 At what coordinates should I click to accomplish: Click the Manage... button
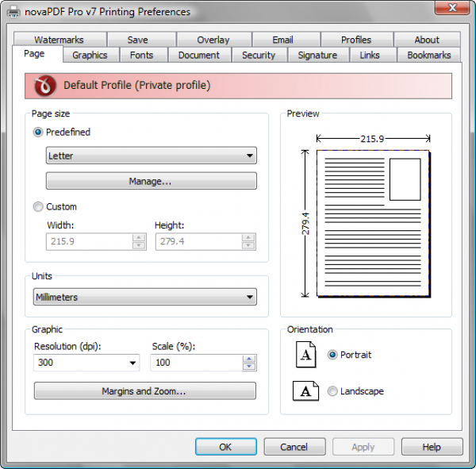point(152,181)
